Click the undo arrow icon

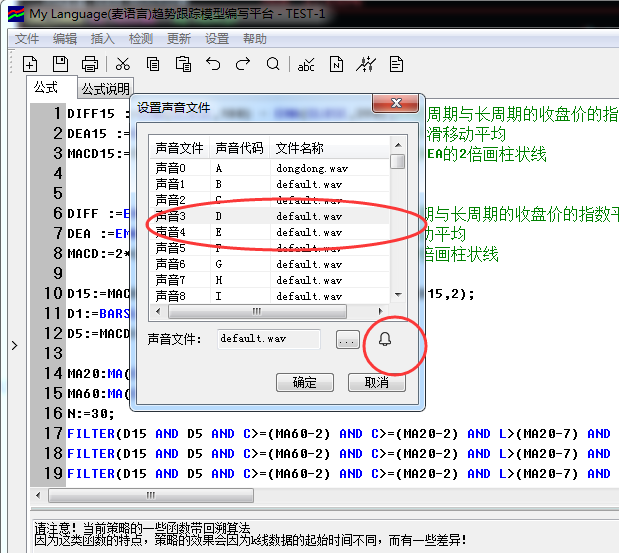point(213,64)
